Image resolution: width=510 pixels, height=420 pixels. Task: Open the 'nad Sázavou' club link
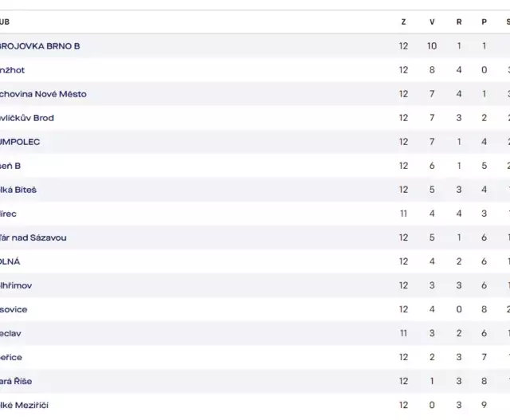[33, 237]
